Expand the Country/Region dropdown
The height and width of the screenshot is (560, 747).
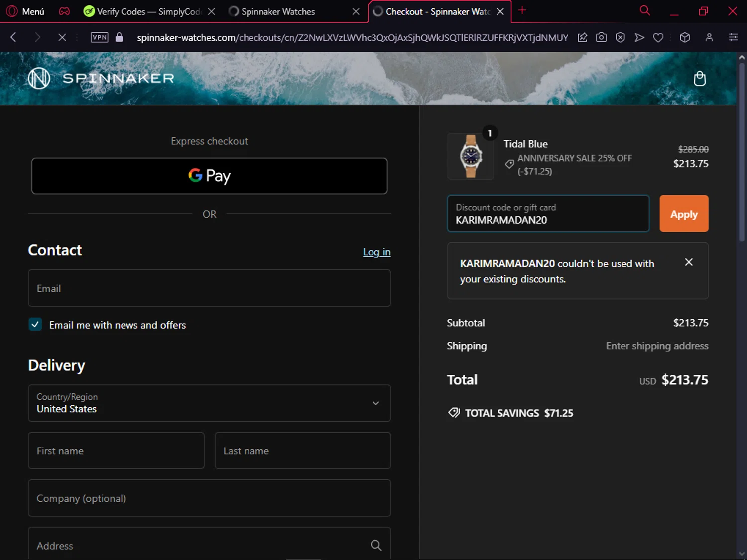point(210,403)
